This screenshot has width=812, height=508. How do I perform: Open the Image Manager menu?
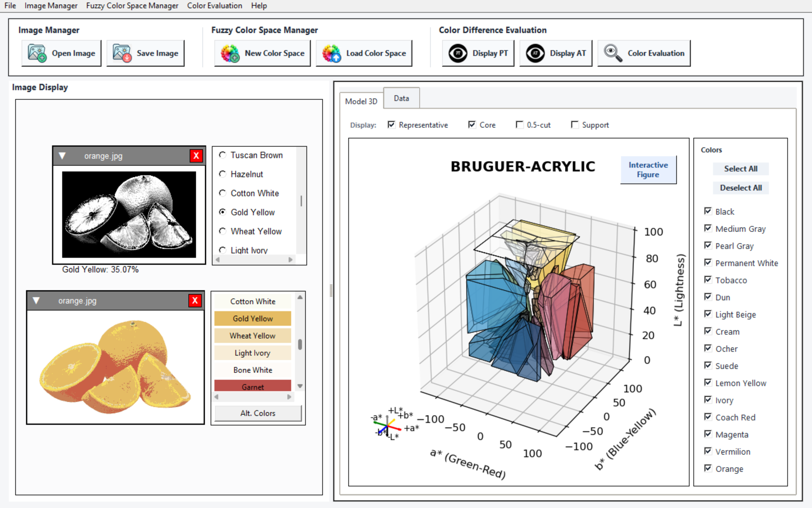pyautogui.click(x=51, y=6)
